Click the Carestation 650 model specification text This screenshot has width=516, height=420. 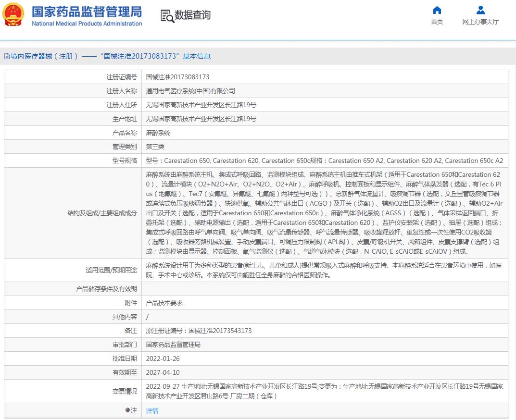[325, 161]
